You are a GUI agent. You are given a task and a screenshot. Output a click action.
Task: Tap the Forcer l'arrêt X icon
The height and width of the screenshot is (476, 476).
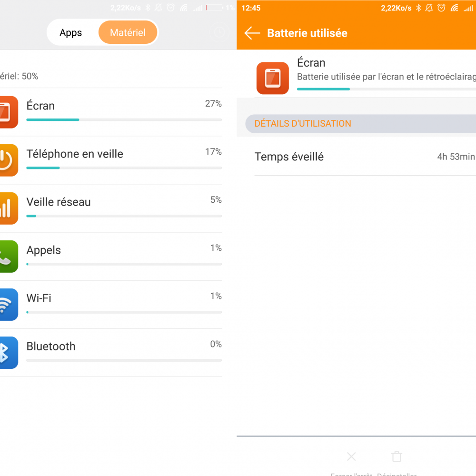pyautogui.click(x=352, y=456)
